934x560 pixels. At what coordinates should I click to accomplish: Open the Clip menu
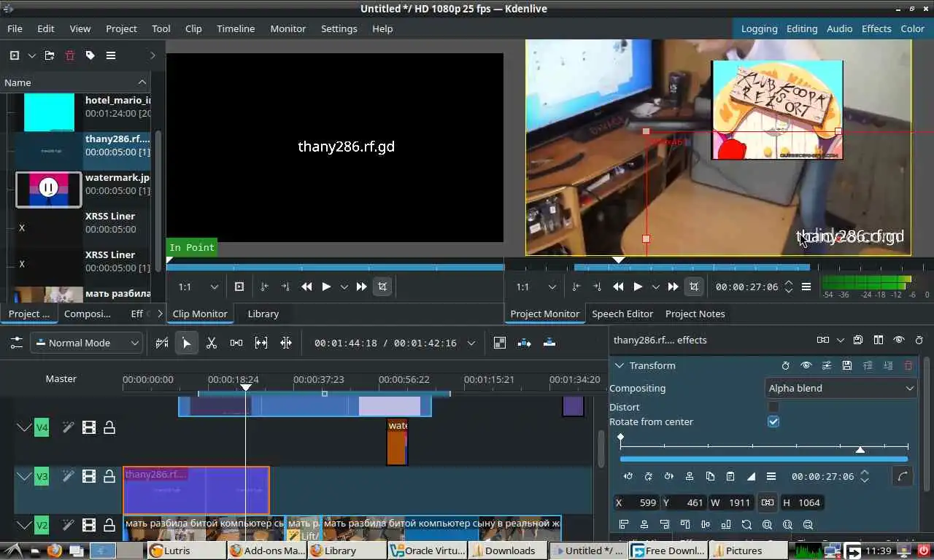[193, 28]
